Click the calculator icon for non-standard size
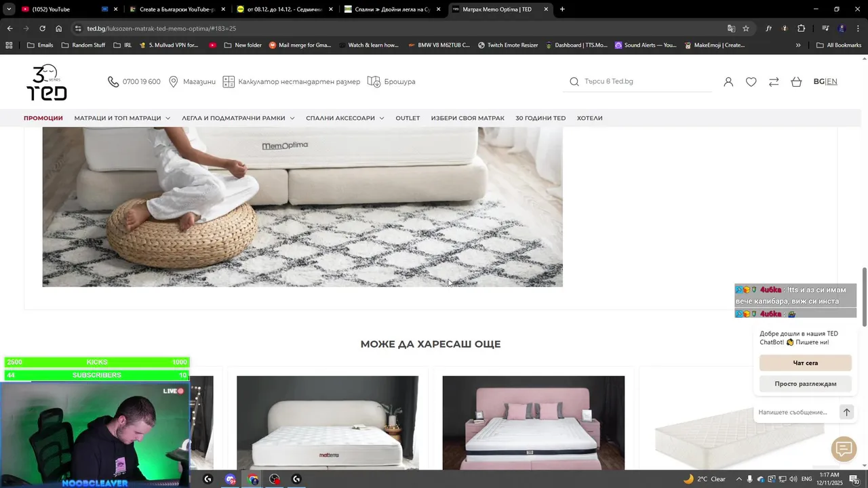The width and height of the screenshot is (868, 488). pyautogui.click(x=229, y=82)
